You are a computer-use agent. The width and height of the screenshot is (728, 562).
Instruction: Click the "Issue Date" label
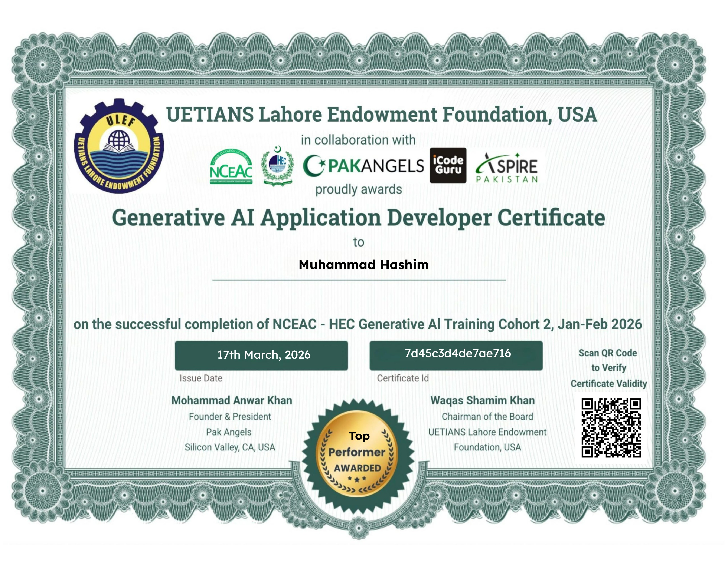(x=201, y=378)
